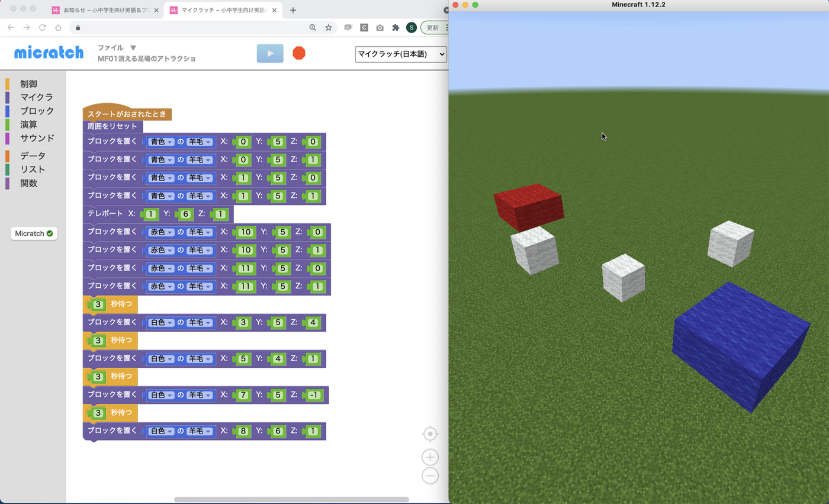
Task: Click the micratch logo
Action: [x=49, y=52]
